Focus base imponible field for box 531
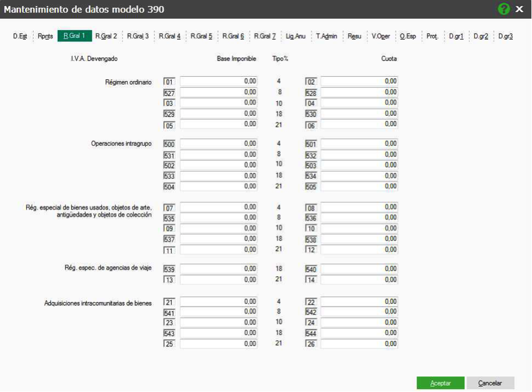Screen dimensions: 532x392 (219, 154)
